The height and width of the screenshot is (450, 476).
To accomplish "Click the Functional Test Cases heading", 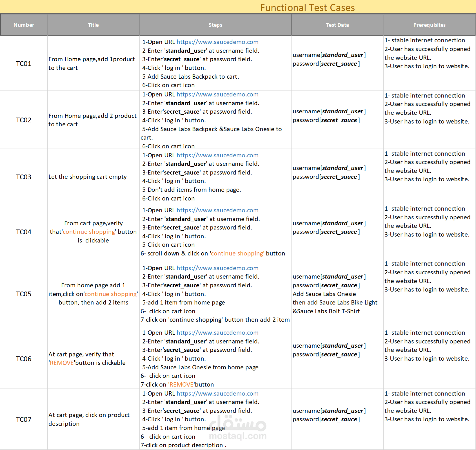I will 307,8.
